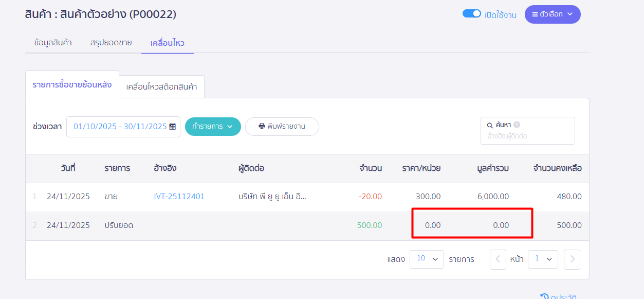644x299 pixels.
Task: Select เคลื่อนไหวสต็อกสินค้า sub-tab
Action: [x=161, y=87]
